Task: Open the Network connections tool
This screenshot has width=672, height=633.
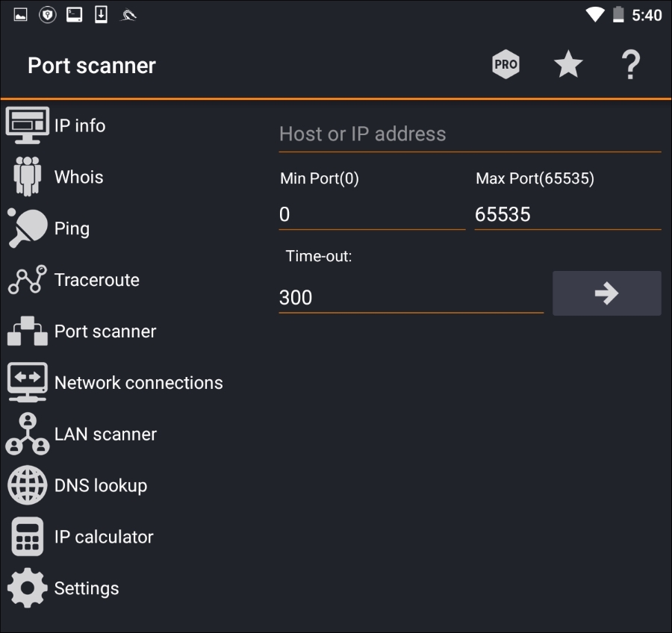Action: tap(138, 382)
